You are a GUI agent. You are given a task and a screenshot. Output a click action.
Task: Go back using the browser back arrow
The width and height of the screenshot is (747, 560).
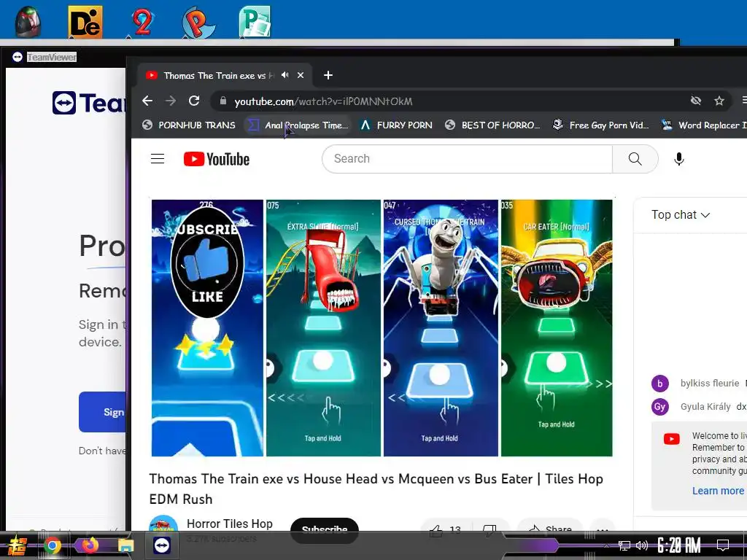point(147,101)
